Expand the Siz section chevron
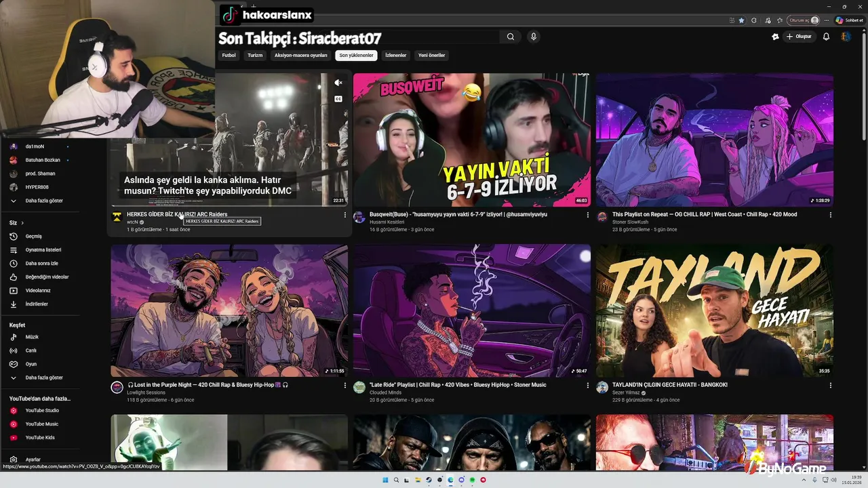Viewport: 868px width, 488px height. pos(22,223)
